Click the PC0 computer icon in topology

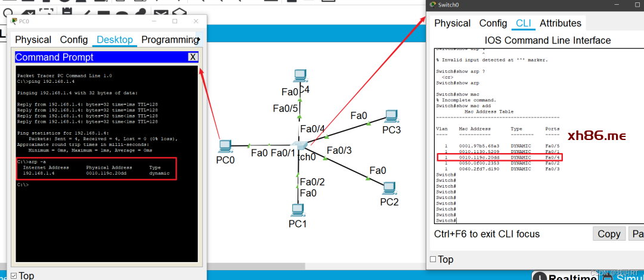click(225, 147)
